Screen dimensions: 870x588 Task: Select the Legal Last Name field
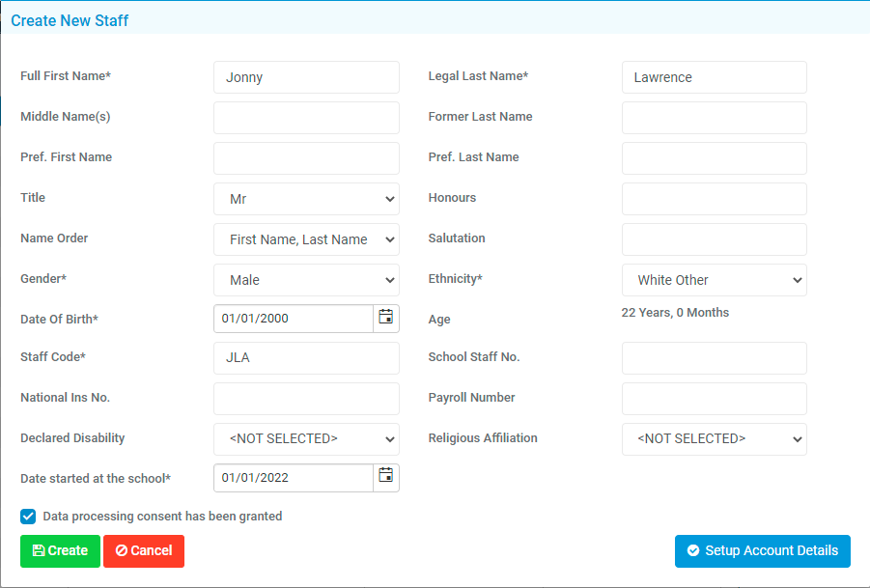[715, 77]
